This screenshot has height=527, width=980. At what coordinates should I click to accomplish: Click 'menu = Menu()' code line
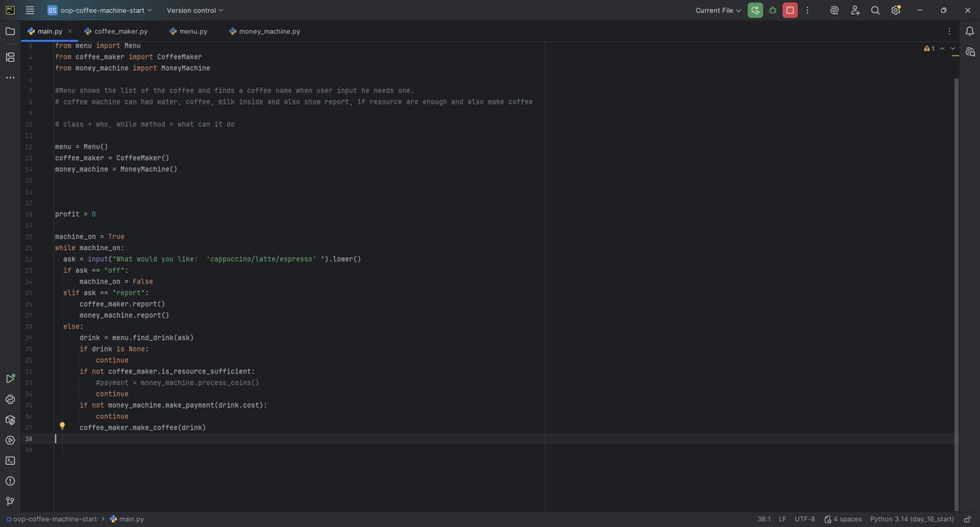tap(81, 146)
